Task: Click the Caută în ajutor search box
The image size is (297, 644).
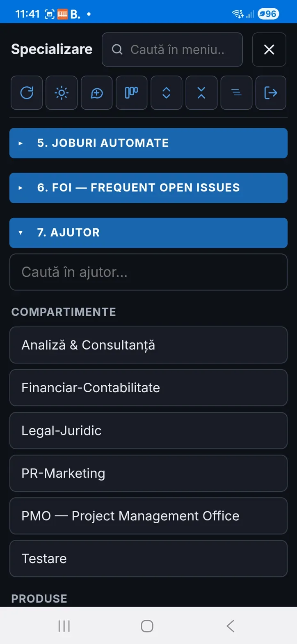Action: tap(148, 272)
